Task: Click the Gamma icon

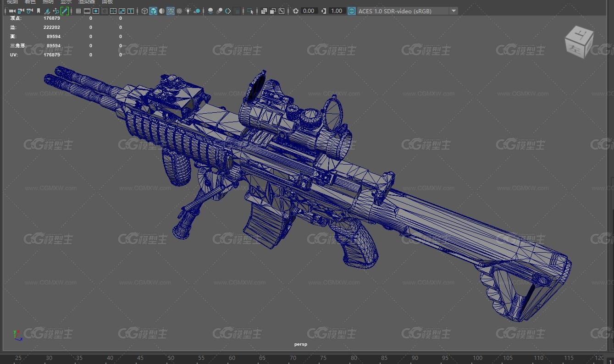Action: (324, 11)
